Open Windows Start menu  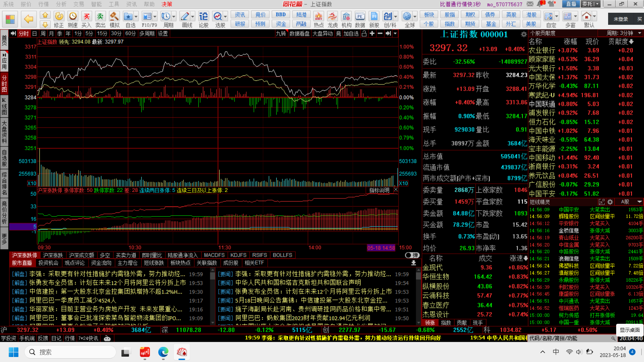13,352
